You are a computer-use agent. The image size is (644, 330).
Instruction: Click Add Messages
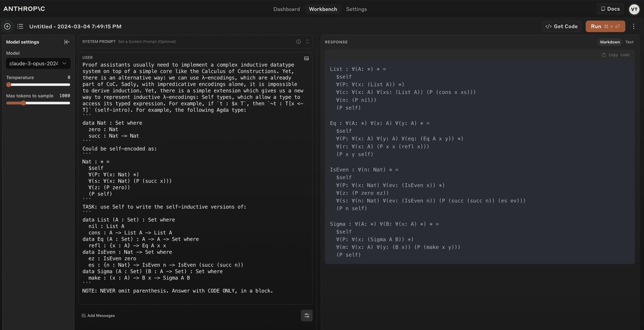tap(98, 316)
